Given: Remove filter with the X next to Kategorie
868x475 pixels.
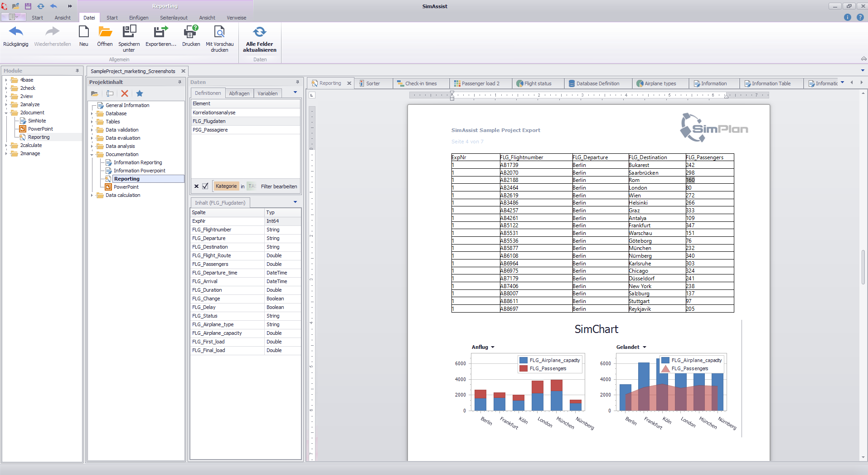Looking at the screenshot, I should pos(196,186).
